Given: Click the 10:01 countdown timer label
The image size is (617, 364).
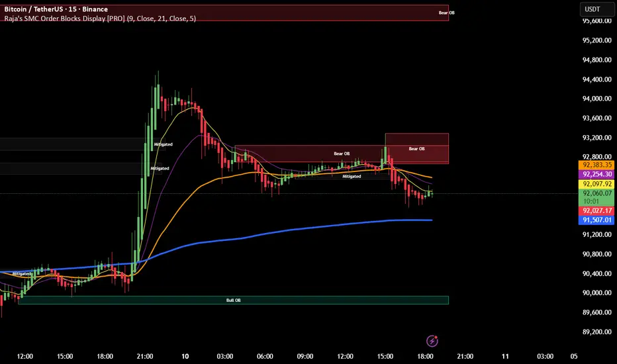Looking at the screenshot, I should [591, 201].
